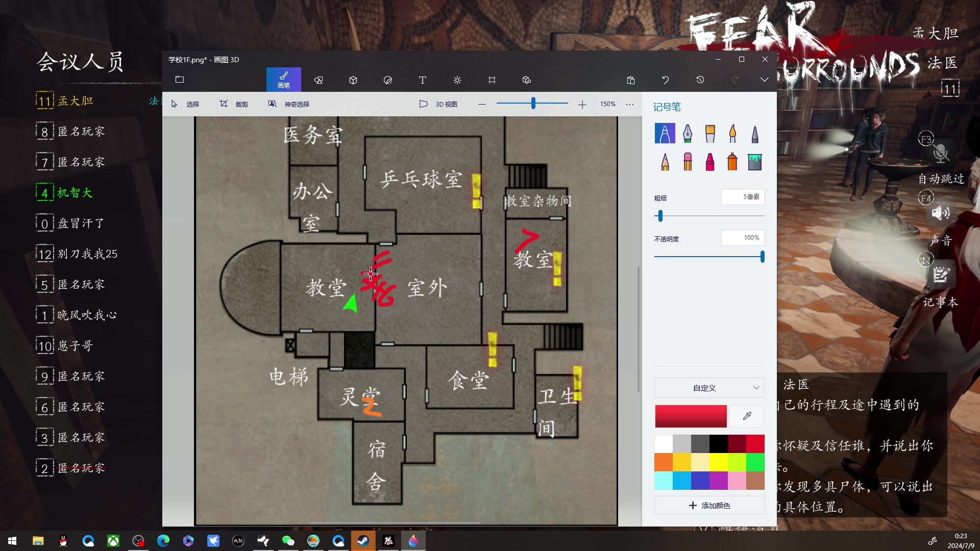Open the Windows Start menu

12,541
